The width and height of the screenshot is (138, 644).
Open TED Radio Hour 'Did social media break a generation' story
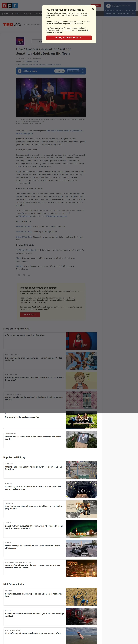coord(34,359)
